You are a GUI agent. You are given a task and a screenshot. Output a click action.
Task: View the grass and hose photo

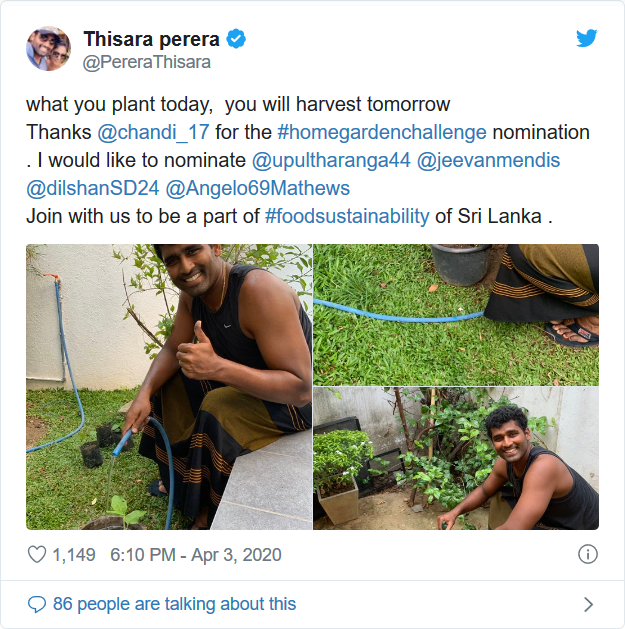pyautogui.click(x=456, y=314)
